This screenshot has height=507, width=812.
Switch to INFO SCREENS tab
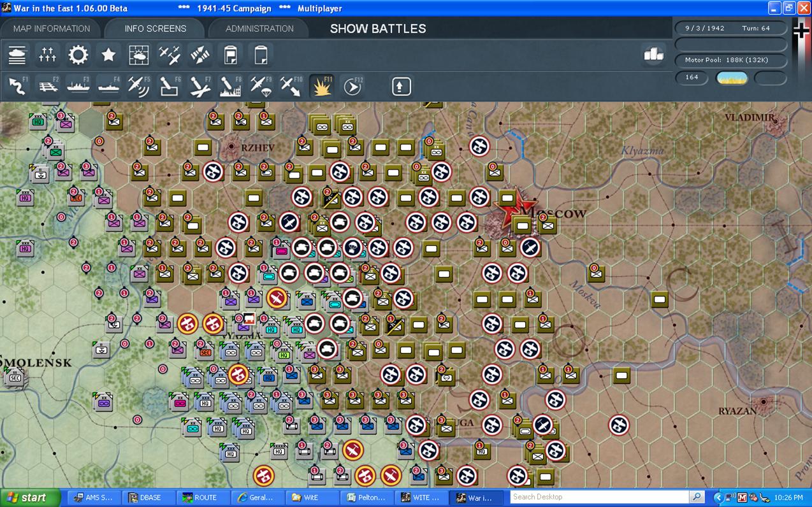click(156, 29)
